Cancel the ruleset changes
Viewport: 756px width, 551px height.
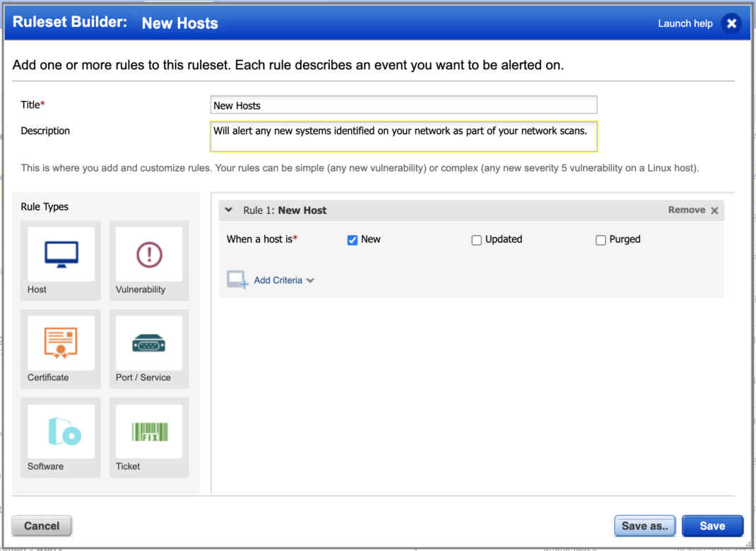tap(42, 526)
